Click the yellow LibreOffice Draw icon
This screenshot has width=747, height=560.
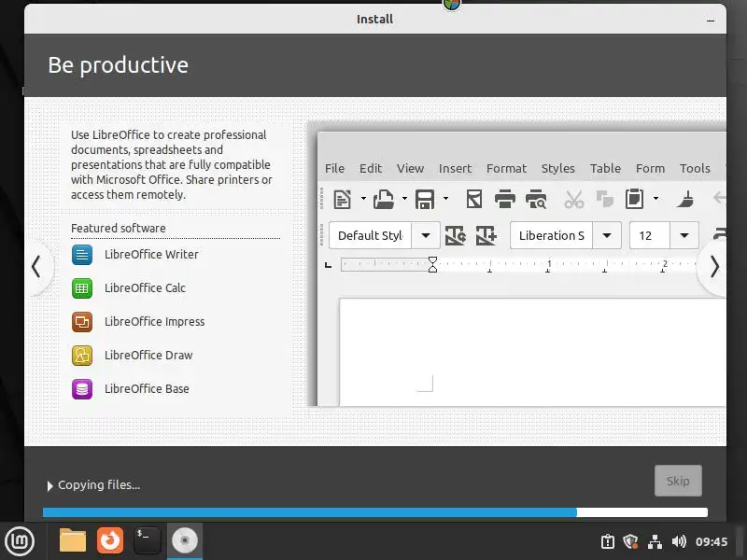pyautogui.click(x=82, y=356)
